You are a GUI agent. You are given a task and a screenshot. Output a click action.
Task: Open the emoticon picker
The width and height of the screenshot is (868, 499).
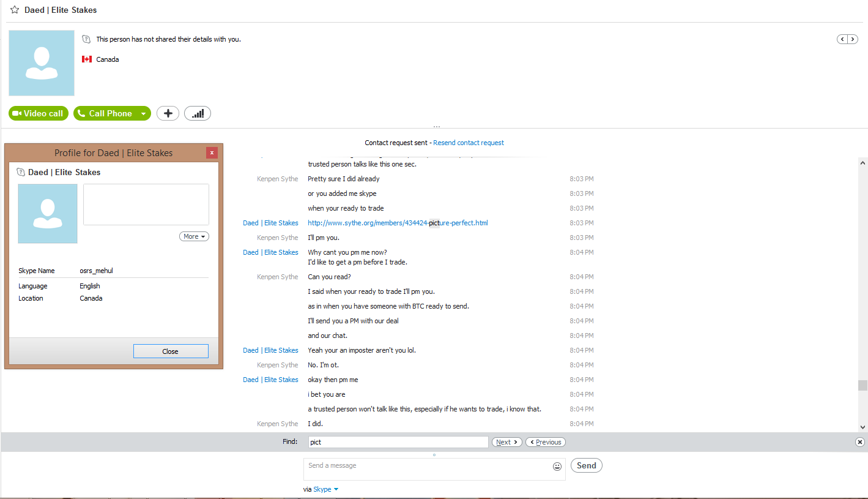tap(557, 467)
